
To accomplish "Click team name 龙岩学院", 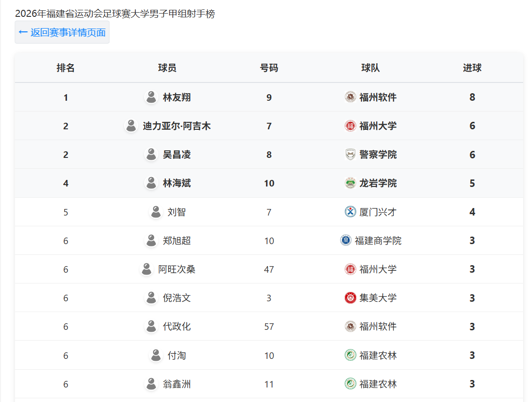I will coord(378,183).
